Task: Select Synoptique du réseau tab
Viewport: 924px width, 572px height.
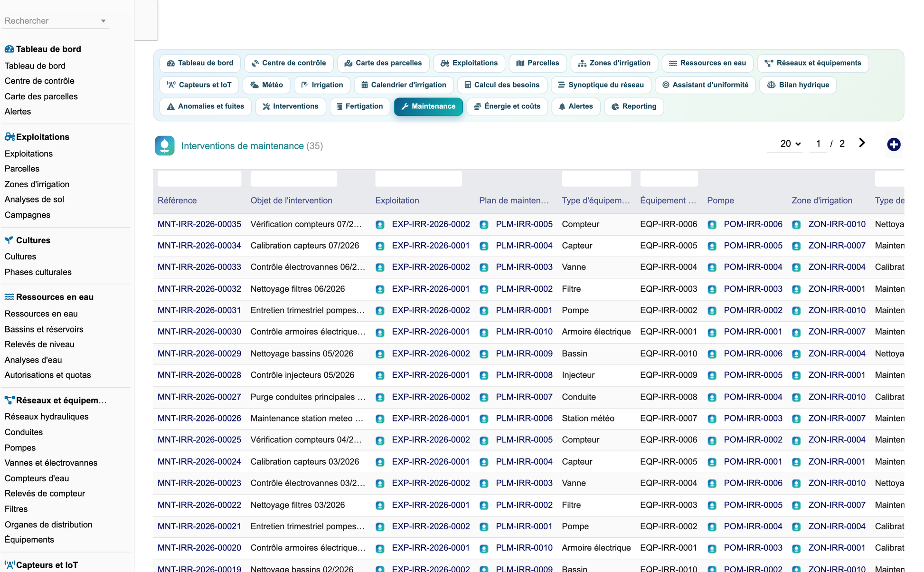Action: coord(601,85)
